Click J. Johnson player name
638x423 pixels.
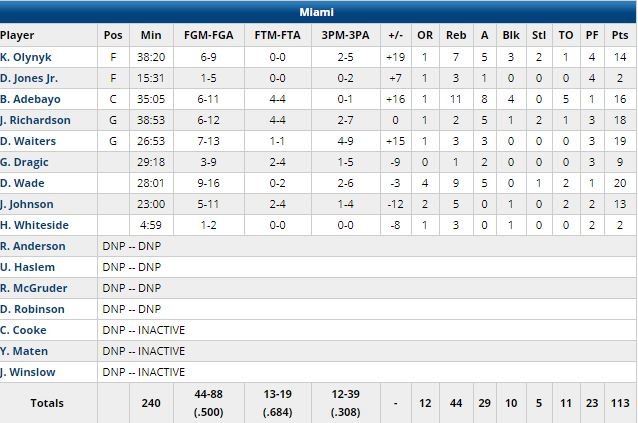click(x=27, y=204)
